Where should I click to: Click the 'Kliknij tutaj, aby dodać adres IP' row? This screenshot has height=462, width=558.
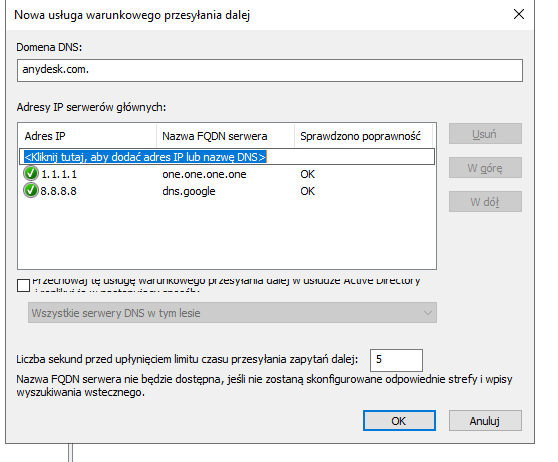227,157
